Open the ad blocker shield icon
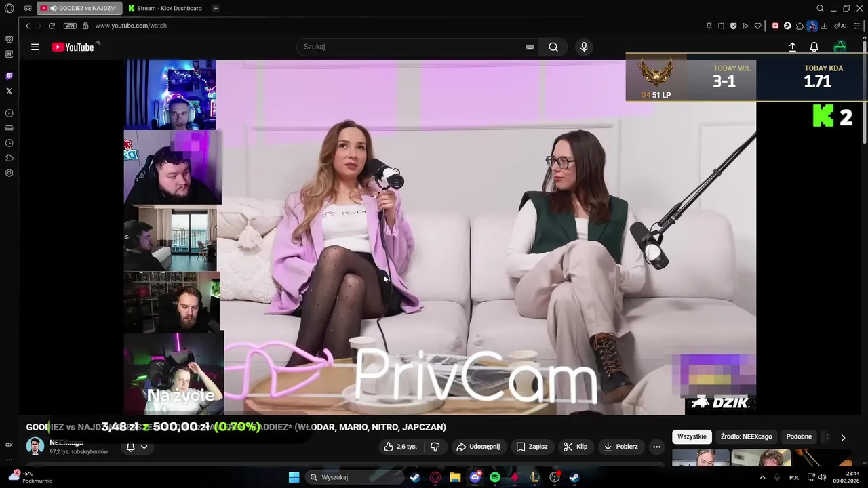This screenshot has height=488, width=868. point(733,26)
